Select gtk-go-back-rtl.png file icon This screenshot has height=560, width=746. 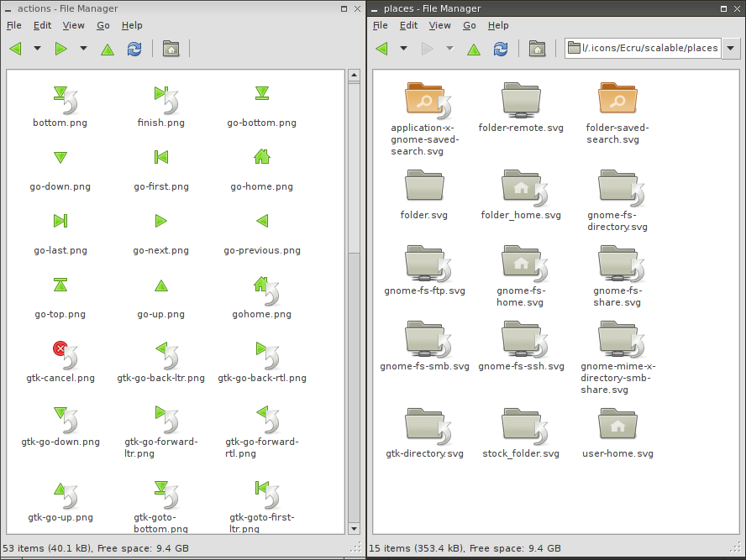coord(267,355)
